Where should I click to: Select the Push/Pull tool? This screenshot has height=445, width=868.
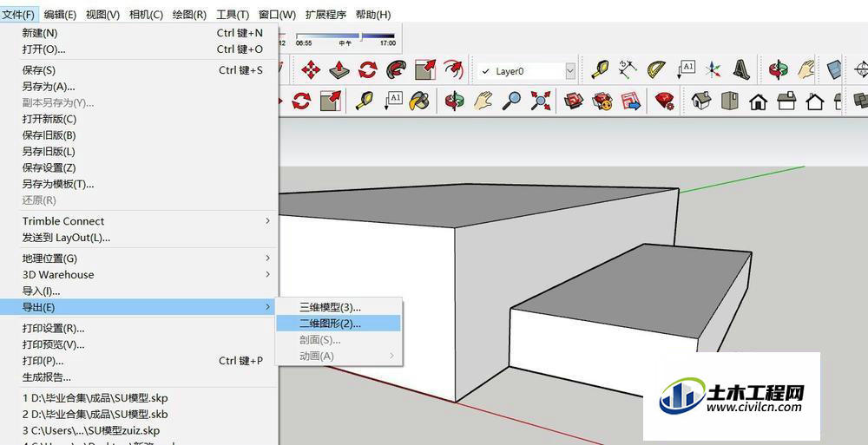(339, 70)
